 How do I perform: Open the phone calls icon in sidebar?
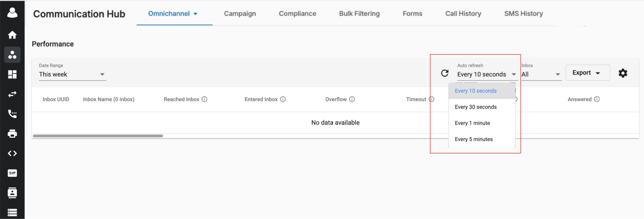point(12,114)
